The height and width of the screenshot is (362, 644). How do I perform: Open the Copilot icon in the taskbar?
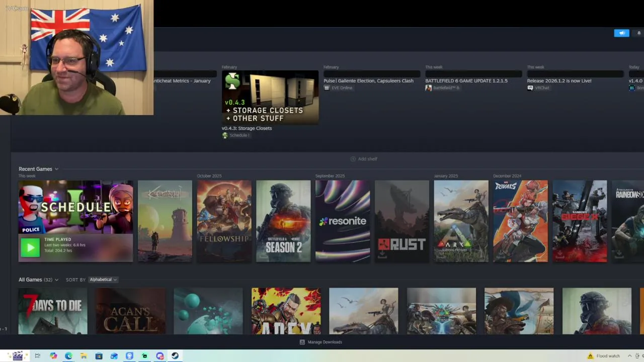point(53,356)
